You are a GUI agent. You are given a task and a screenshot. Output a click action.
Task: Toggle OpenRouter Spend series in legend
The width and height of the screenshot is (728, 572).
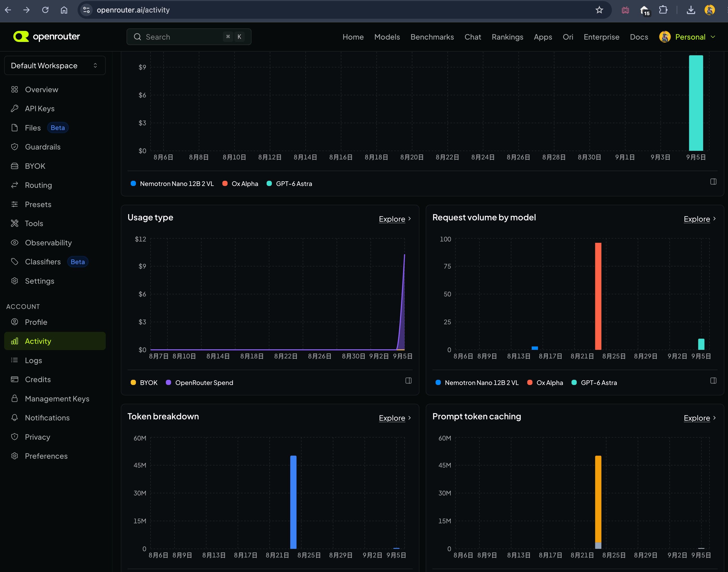tap(199, 382)
